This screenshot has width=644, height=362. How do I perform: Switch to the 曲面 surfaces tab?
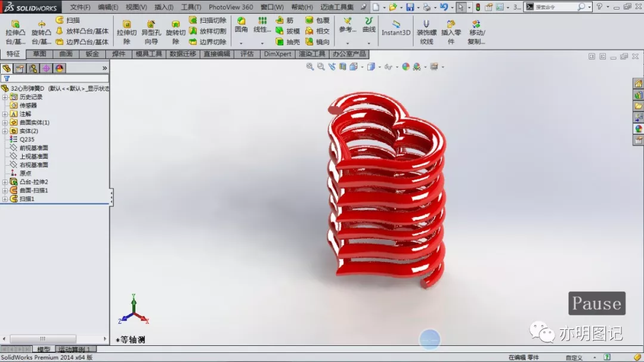66,54
